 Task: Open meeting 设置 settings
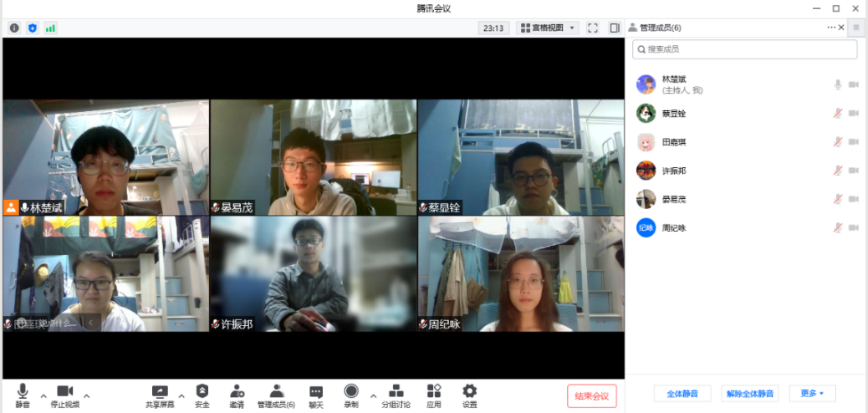point(470,395)
